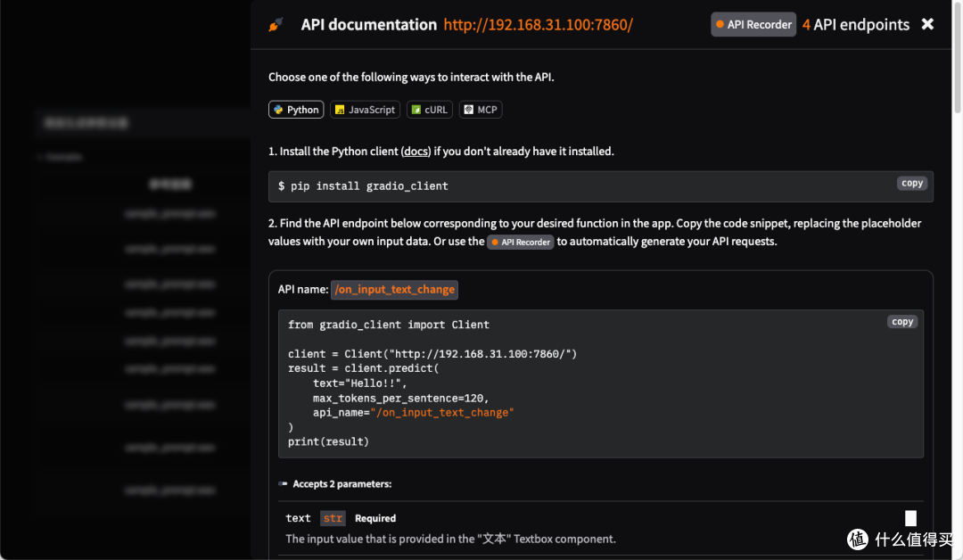The image size is (963, 560).
Task: Select the Python language tab
Action: pyautogui.click(x=296, y=110)
